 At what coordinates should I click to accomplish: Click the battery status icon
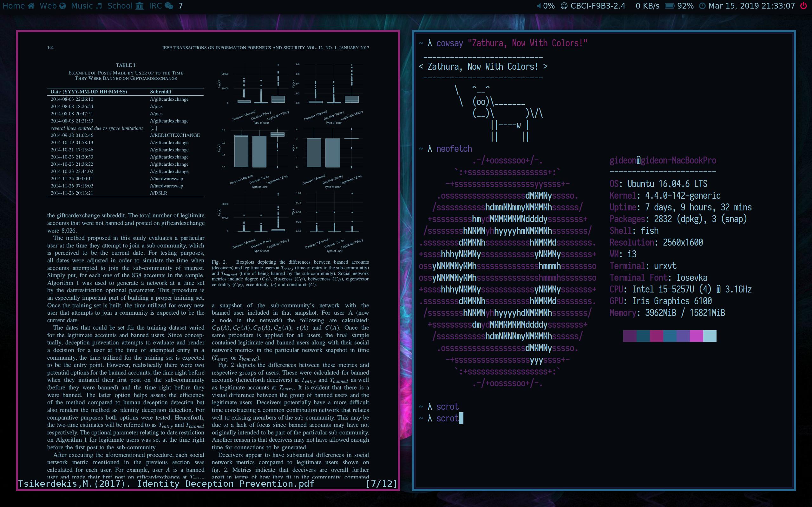pyautogui.click(x=669, y=6)
